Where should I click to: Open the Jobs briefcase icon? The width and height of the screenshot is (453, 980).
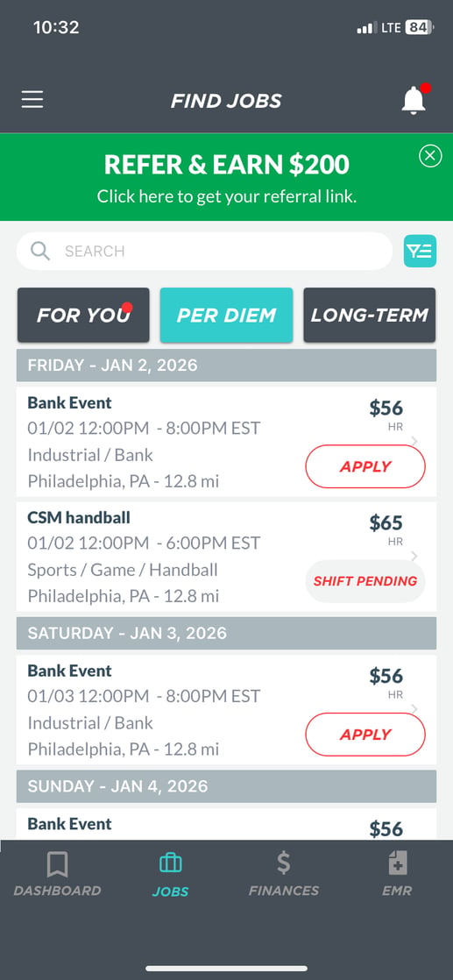click(x=171, y=863)
